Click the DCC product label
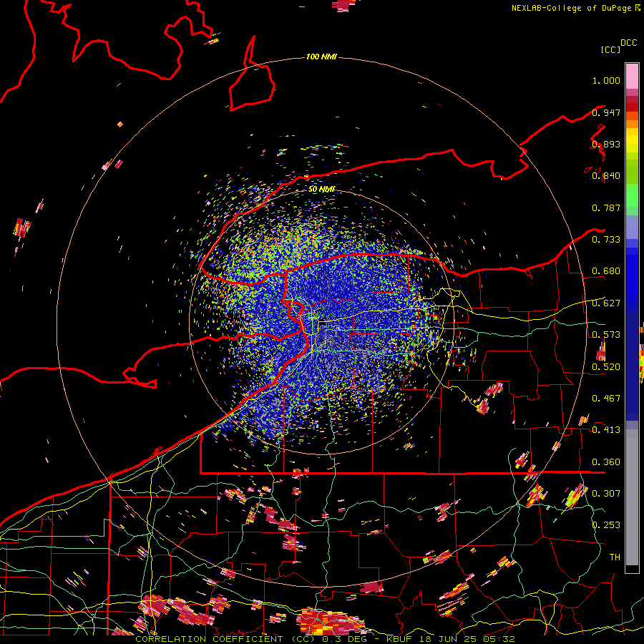 (x=629, y=43)
